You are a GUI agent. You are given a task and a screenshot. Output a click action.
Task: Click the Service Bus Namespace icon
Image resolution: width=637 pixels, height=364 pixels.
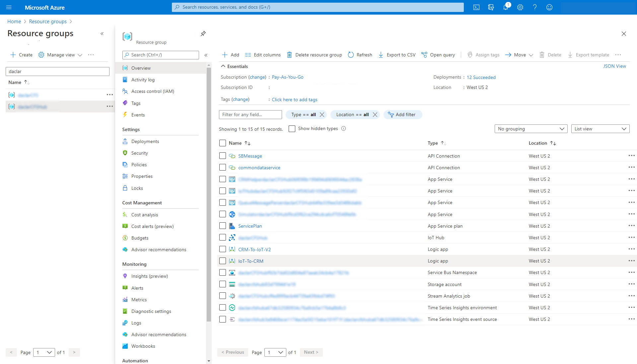232,272
